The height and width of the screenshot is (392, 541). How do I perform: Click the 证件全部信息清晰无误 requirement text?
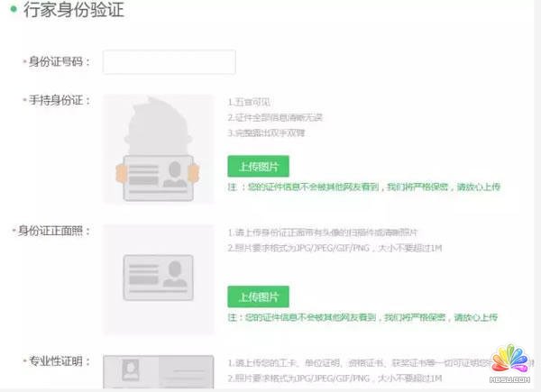click(x=270, y=117)
